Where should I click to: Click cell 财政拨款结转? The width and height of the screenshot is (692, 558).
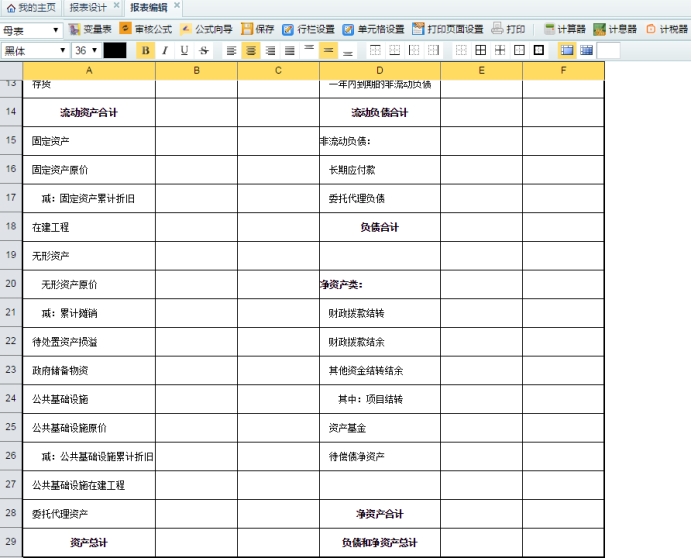(x=380, y=313)
